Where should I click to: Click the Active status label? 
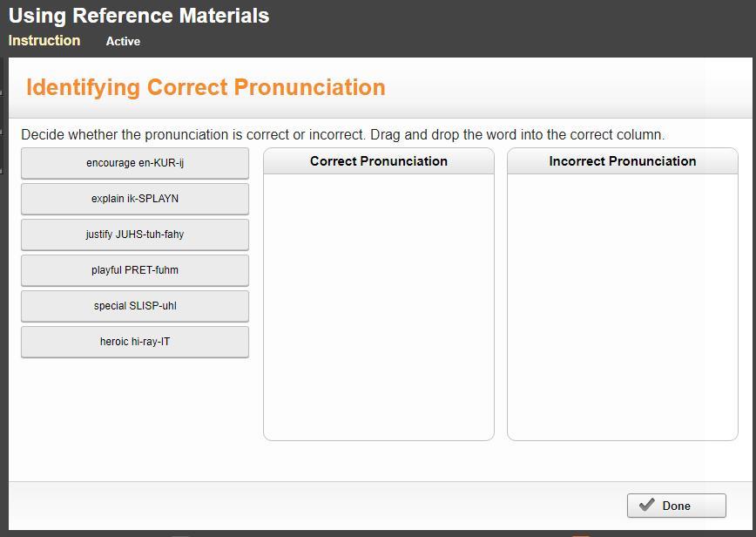coord(123,41)
